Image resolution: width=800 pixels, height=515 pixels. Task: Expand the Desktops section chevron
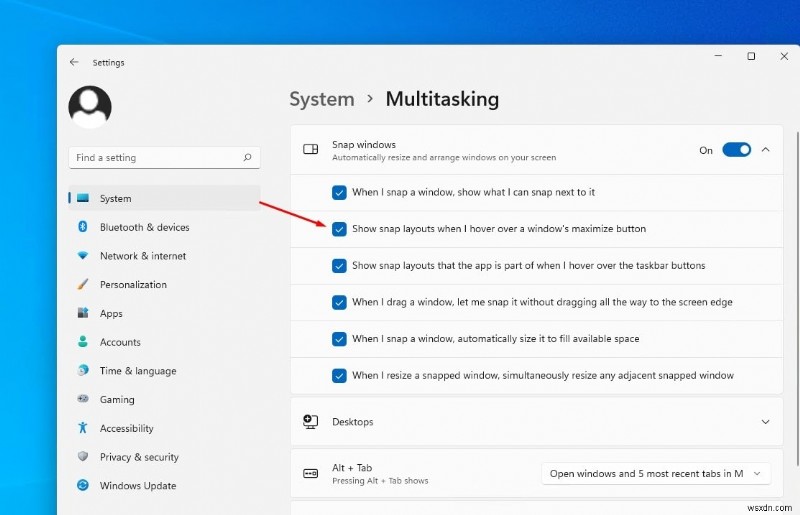click(765, 422)
